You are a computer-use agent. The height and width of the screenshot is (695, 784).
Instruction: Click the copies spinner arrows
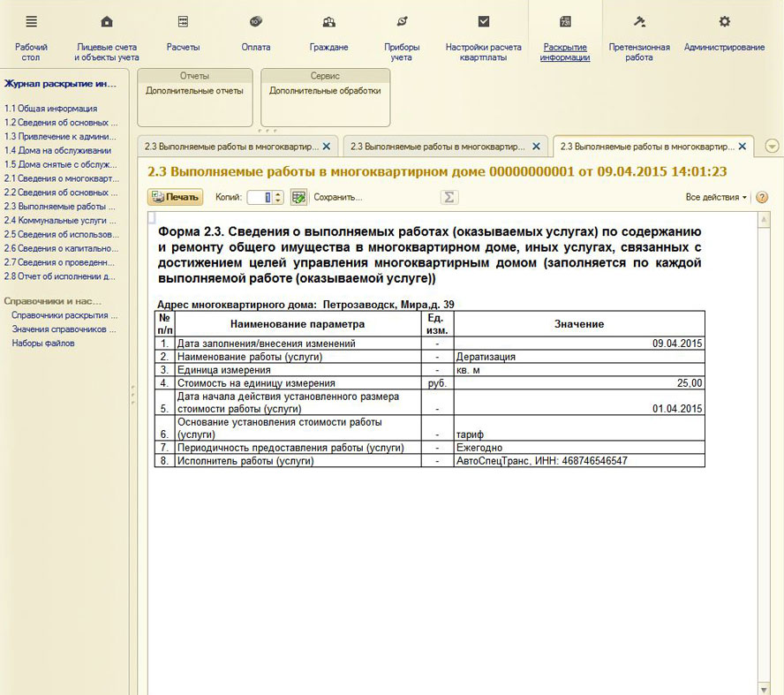(x=278, y=197)
